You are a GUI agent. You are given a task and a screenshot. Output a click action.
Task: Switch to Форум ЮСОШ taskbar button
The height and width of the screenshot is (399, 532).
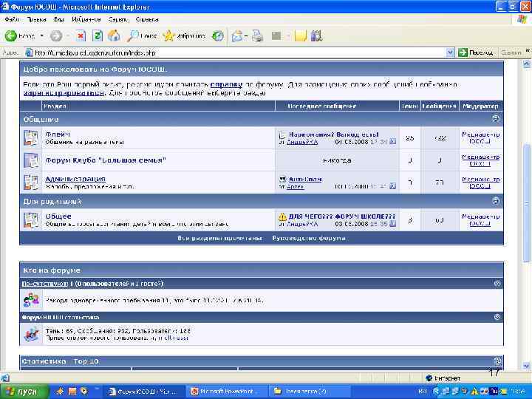pos(143,392)
